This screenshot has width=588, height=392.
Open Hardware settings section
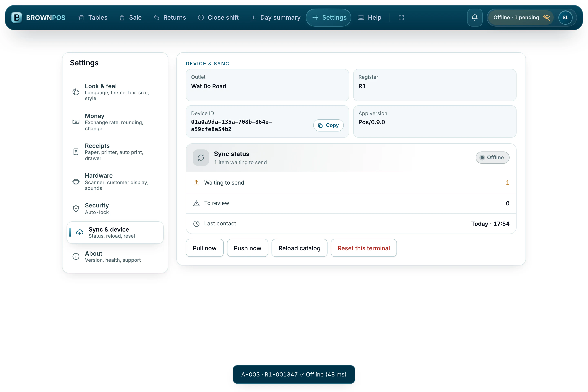click(115, 182)
